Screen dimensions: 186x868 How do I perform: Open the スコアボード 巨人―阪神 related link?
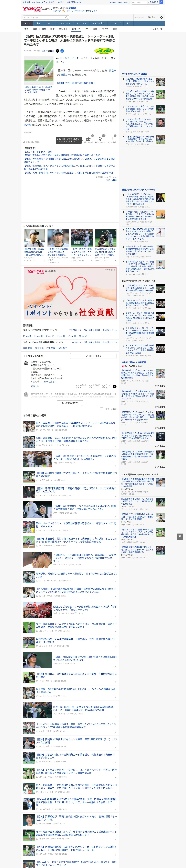pos(38,152)
